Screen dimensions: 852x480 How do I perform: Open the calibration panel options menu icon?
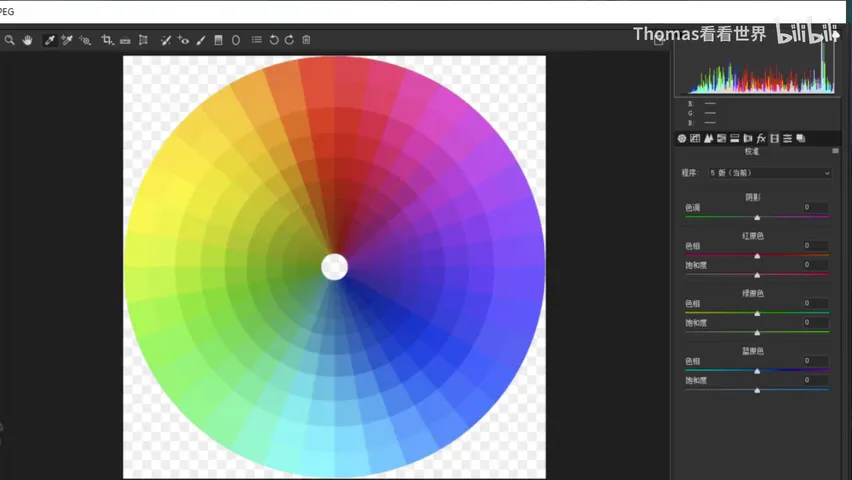pyautogui.click(x=835, y=151)
